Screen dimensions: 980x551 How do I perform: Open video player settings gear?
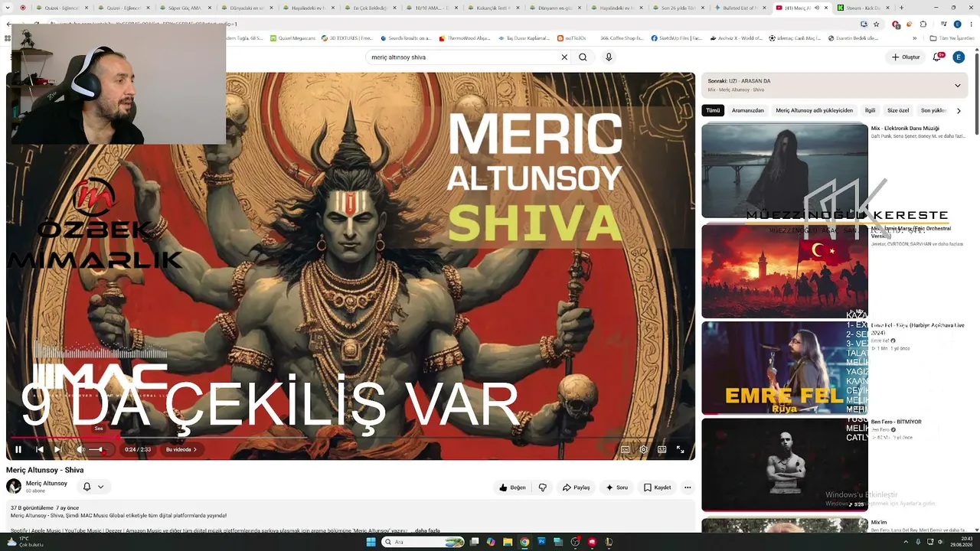[x=644, y=449]
